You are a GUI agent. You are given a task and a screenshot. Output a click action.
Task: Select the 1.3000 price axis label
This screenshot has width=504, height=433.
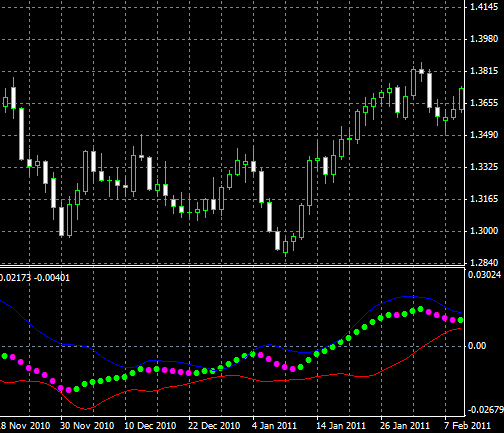[484, 231]
